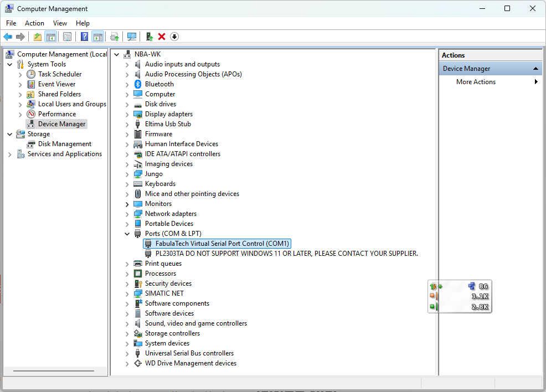The height and width of the screenshot is (392, 546).
Task: Select the Jungo label
Action: (x=154, y=174)
